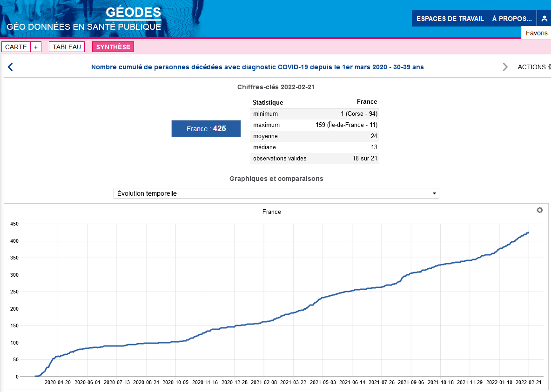Click the France column header in table

[x=367, y=101]
